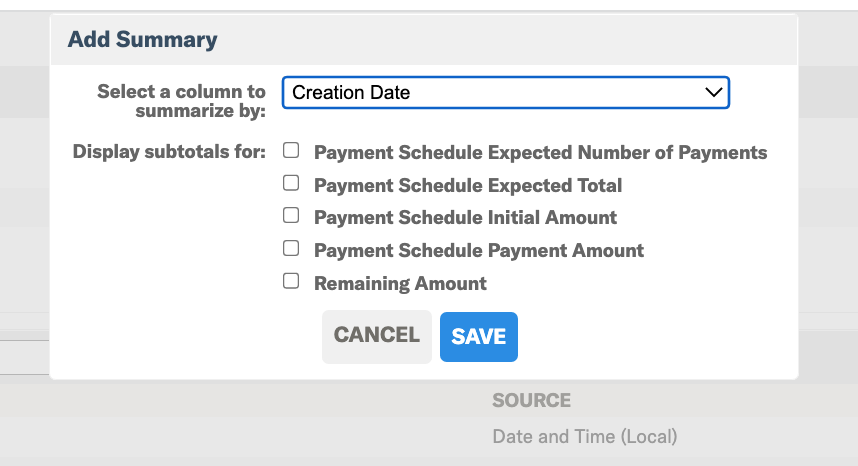Click the Payment Schedule Initial Amount label

465,218
